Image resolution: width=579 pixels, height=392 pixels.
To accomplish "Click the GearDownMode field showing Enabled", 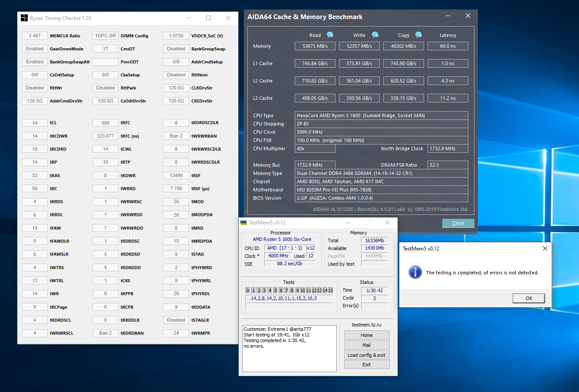I will pyautogui.click(x=35, y=49).
